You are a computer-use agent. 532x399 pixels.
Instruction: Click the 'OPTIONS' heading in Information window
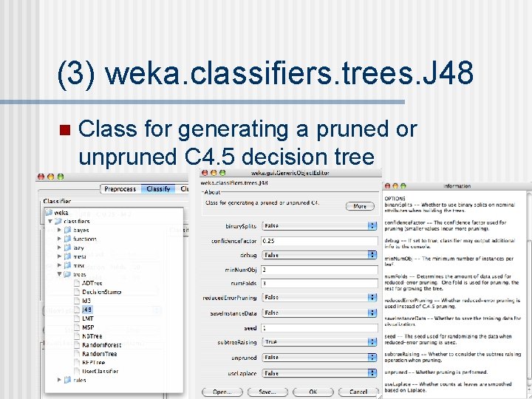(x=395, y=199)
